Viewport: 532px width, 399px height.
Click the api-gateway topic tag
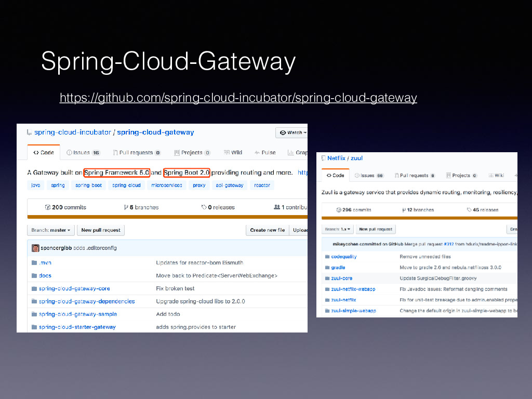tap(230, 185)
